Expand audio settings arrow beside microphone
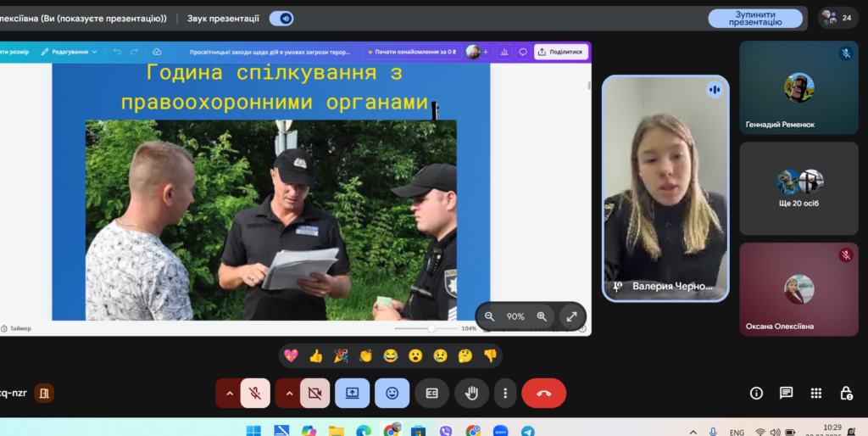Image resolution: width=868 pixels, height=436 pixels. coord(228,393)
